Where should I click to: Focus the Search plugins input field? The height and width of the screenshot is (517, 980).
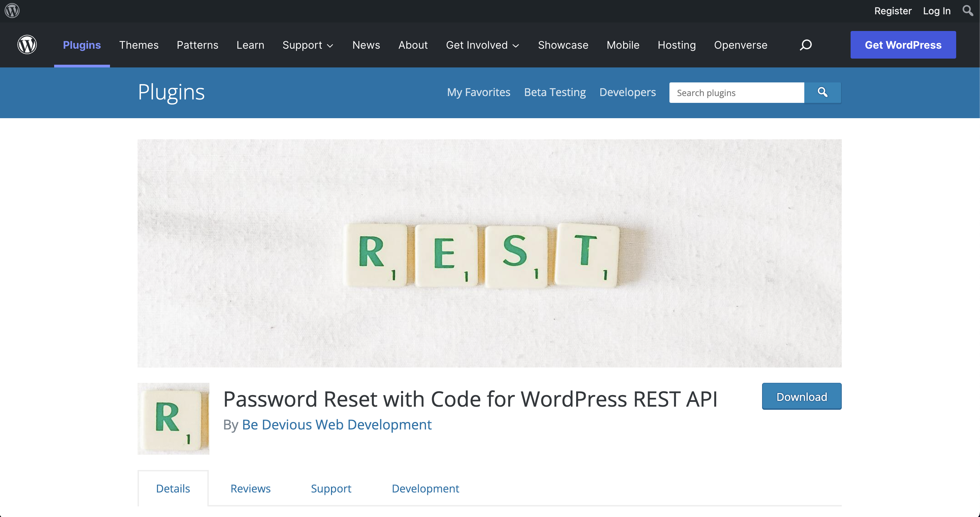pyautogui.click(x=737, y=92)
